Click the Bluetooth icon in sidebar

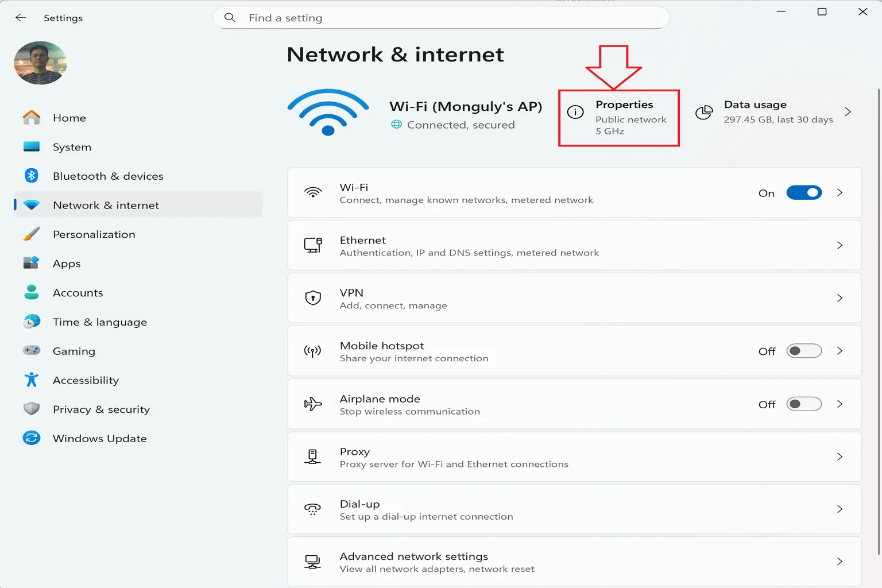(32, 176)
